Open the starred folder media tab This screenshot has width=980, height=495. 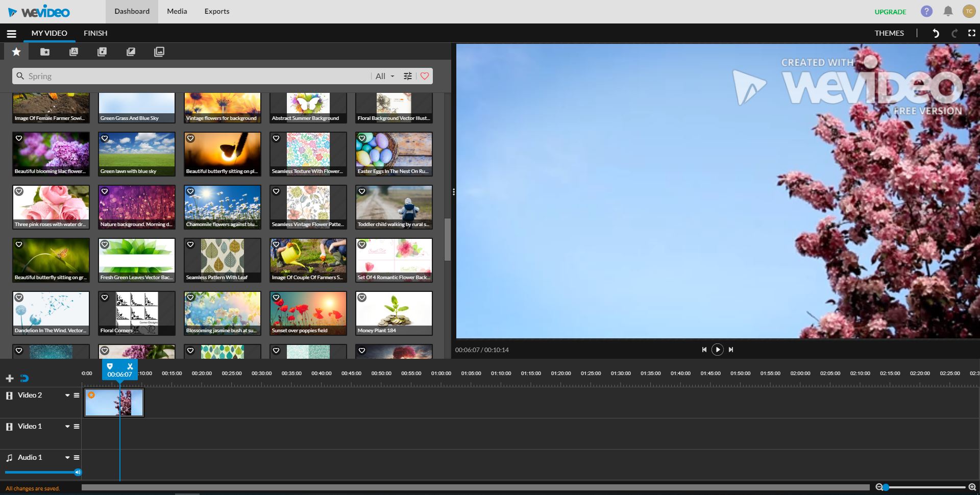coord(45,52)
